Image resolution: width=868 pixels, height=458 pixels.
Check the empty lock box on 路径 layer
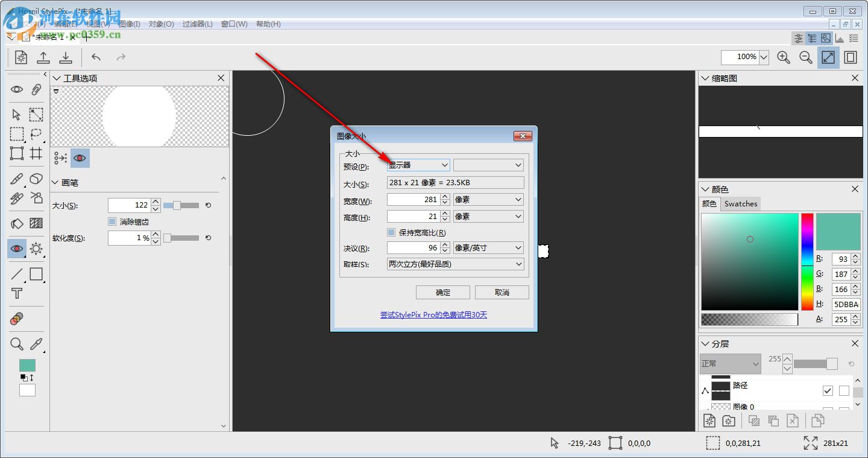844,391
